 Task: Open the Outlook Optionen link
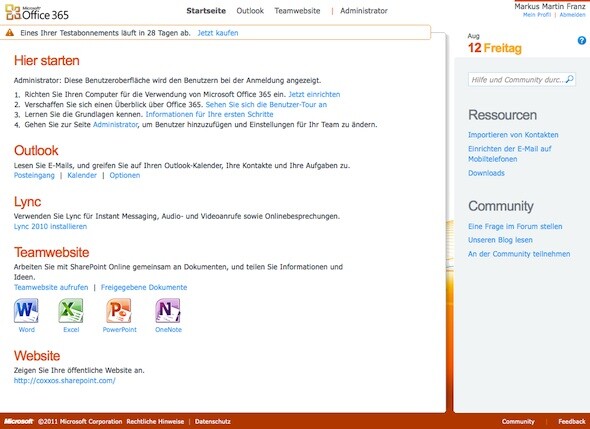tap(125, 175)
